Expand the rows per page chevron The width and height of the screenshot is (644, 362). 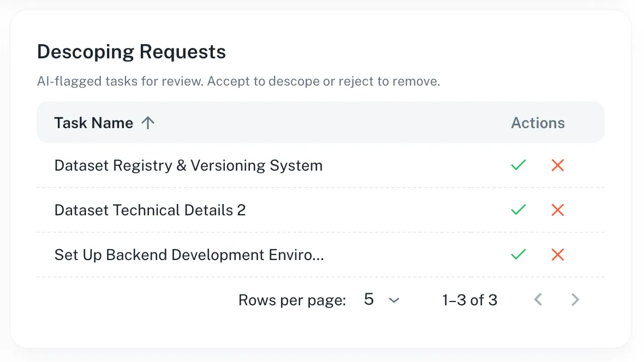(x=394, y=300)
